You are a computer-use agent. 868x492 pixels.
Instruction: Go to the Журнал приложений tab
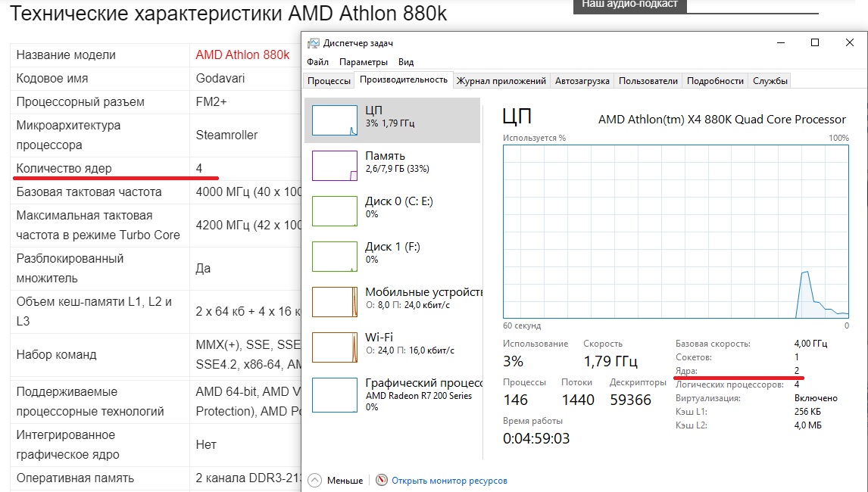[501, 81]
